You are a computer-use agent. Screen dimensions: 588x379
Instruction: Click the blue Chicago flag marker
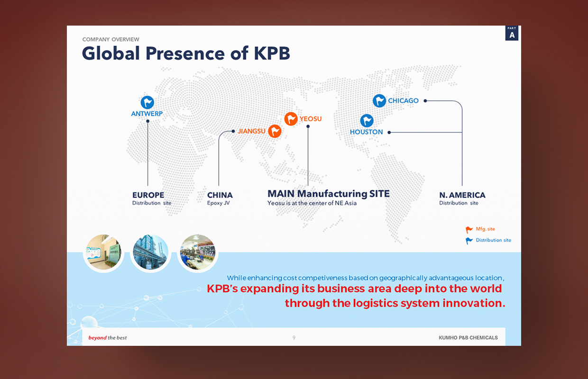pos(379,100)
